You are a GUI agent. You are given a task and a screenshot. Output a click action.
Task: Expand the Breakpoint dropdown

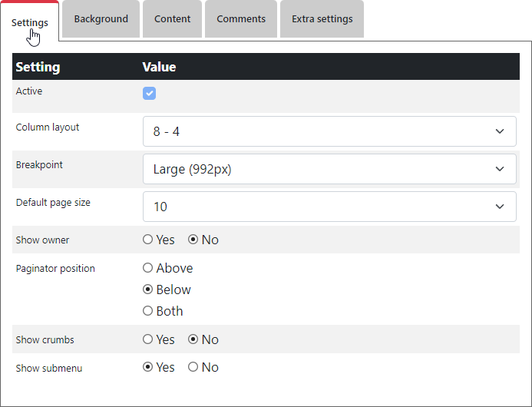(329, 169)
